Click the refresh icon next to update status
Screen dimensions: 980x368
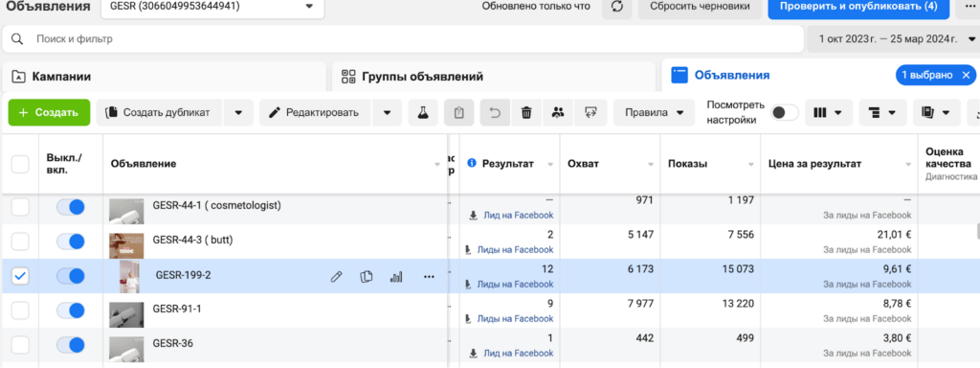pyautogui.click(x=617, y=7)
